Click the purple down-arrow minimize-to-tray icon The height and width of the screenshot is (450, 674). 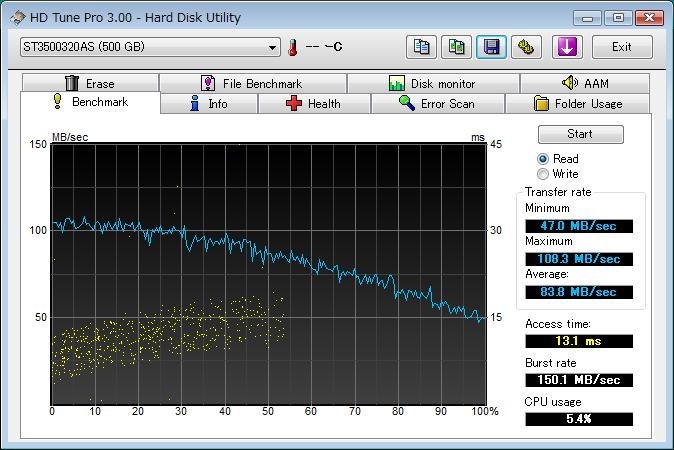[567, 47]
